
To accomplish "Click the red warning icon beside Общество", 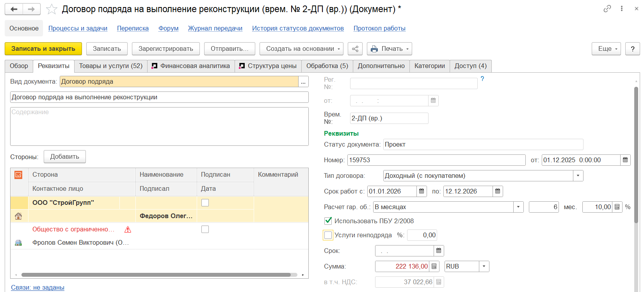I will click(x=128, y=229).
